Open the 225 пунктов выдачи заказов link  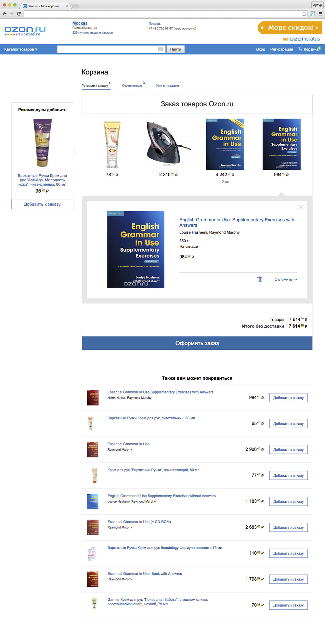(x=93, y=33)
